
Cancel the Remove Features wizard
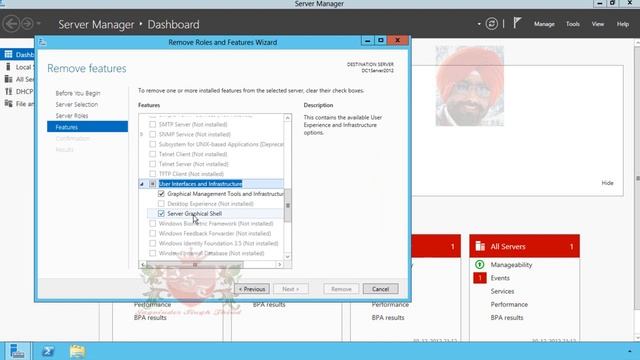pyautogui.click(x=380, y=289)
